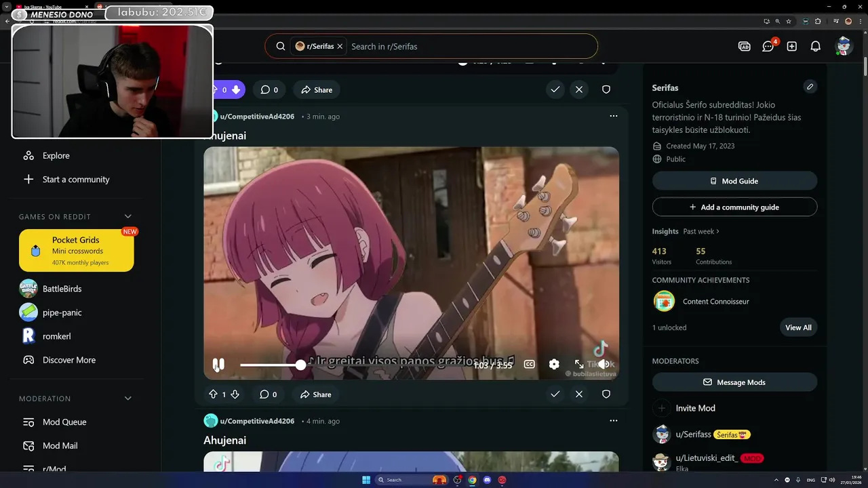868x488 pixels.
Task: Remove the top post with X
Action: [x=579, y=89]
